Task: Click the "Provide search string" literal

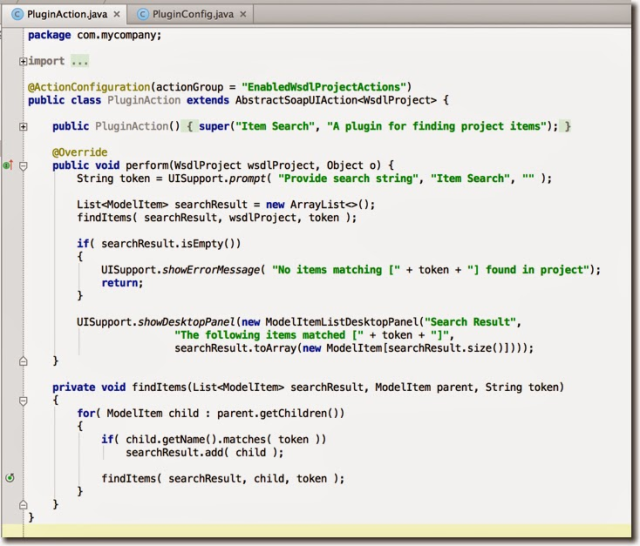Action: click(348, 178)
